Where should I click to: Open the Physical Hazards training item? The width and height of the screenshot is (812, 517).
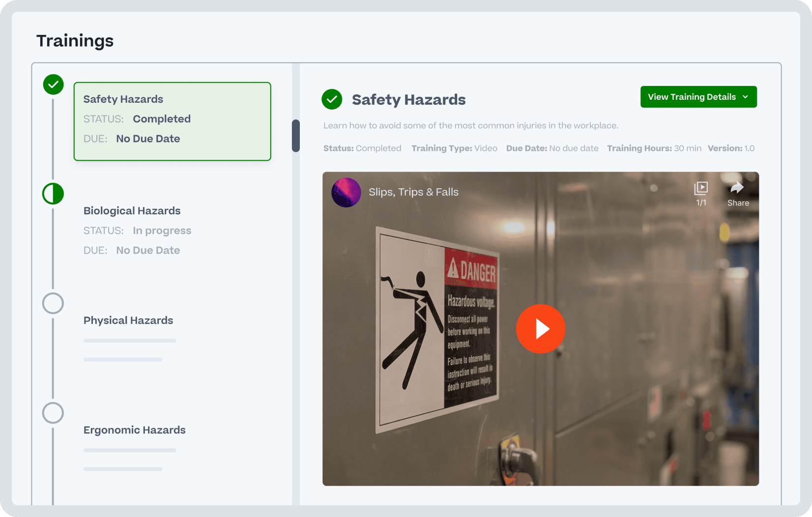point(128,320)
